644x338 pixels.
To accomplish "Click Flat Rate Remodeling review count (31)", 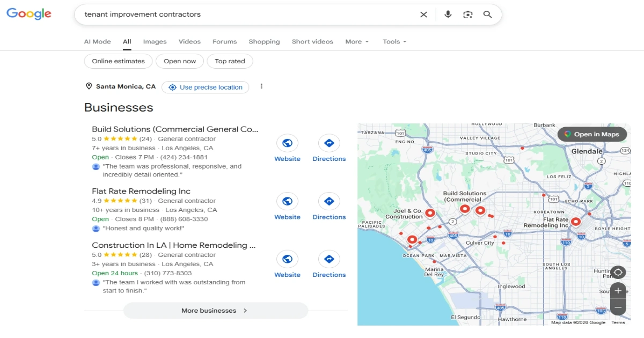I will pos(146,201).
